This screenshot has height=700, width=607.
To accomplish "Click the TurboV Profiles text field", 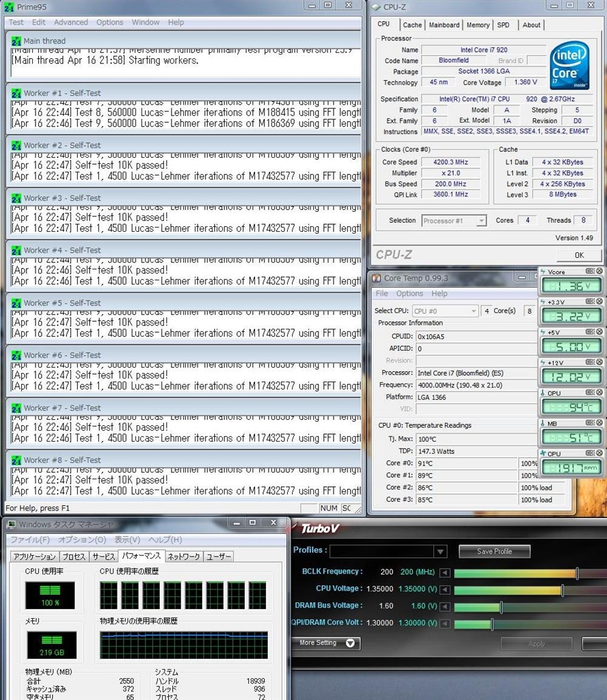I will (381, 552).
